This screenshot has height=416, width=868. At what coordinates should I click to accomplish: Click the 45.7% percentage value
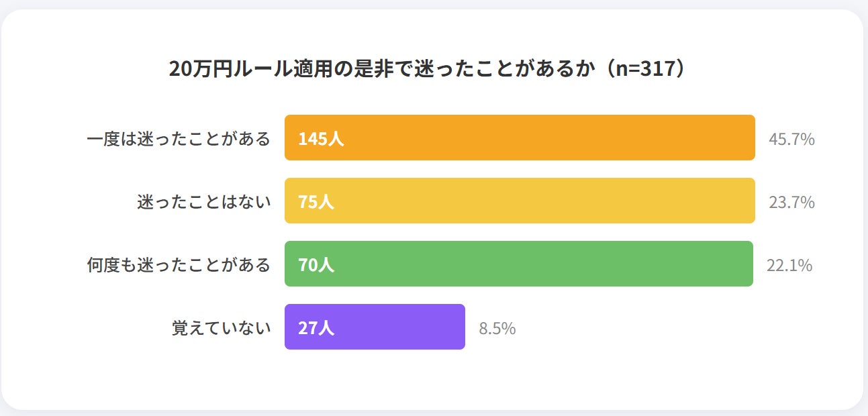click(791, 140)
